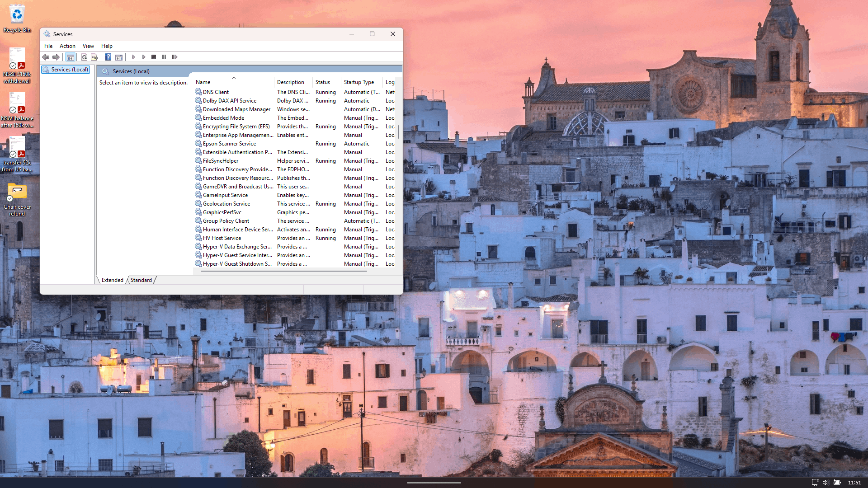Click the Export List toolbar icon
Screen dimensions: 868x488
[94, 57]
